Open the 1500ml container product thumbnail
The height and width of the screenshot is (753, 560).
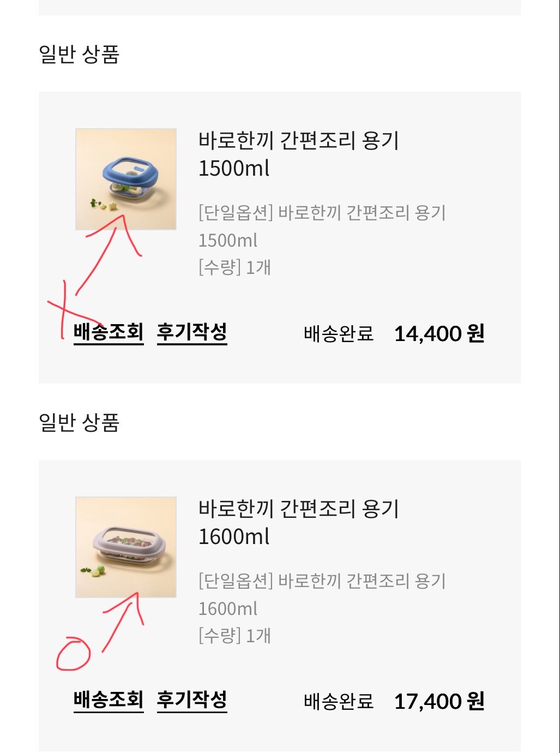tap(125, 179)
